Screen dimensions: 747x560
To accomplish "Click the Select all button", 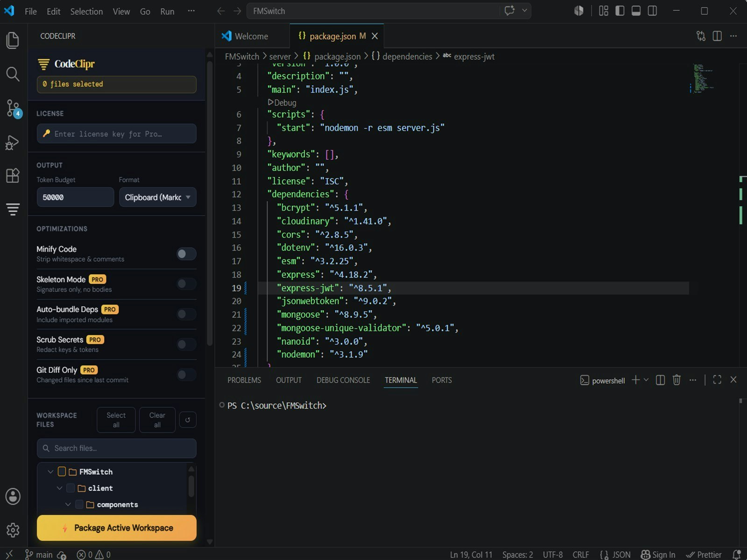I will click(x=116, y=420).
